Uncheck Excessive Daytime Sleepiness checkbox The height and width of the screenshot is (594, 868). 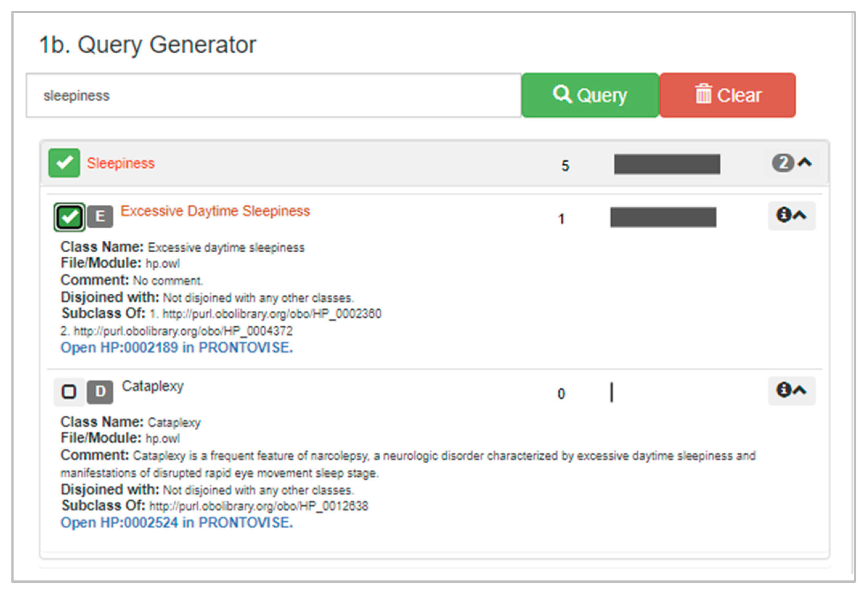pyautogui.click(x=69, y=217)
